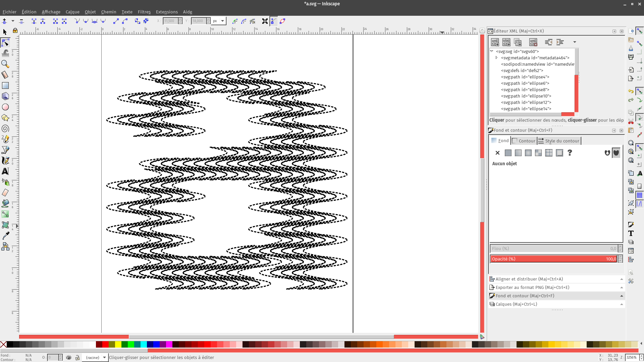
Task: Expand the svg:metadata node
Action: coord(497,58)
